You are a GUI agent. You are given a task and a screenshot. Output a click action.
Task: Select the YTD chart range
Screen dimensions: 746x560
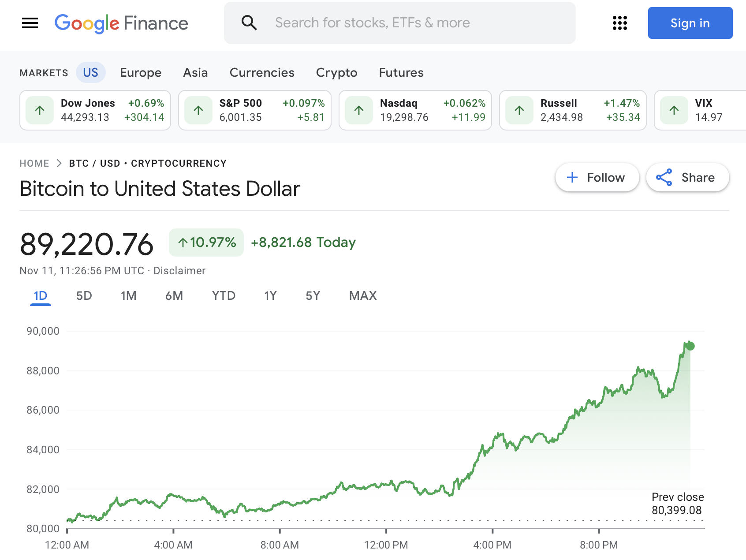click(x=224, y=296)
